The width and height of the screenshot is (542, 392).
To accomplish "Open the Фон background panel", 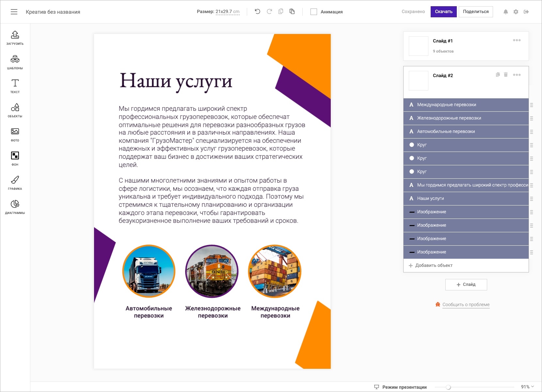I will [x=15, y=159].
